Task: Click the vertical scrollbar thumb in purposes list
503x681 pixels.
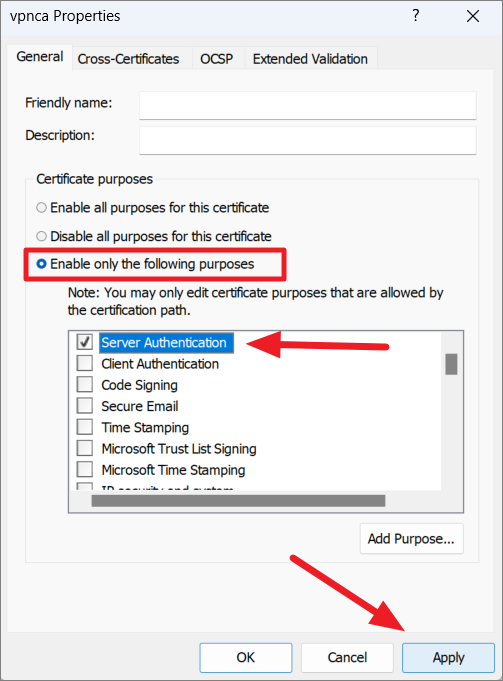Action: point(451,364)
